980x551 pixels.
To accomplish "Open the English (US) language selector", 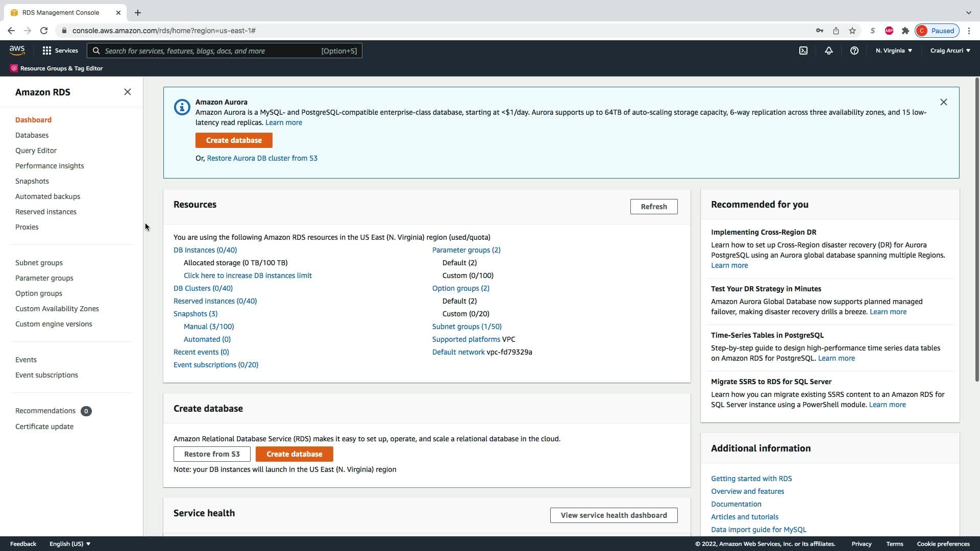I will (x=69, y=544).
